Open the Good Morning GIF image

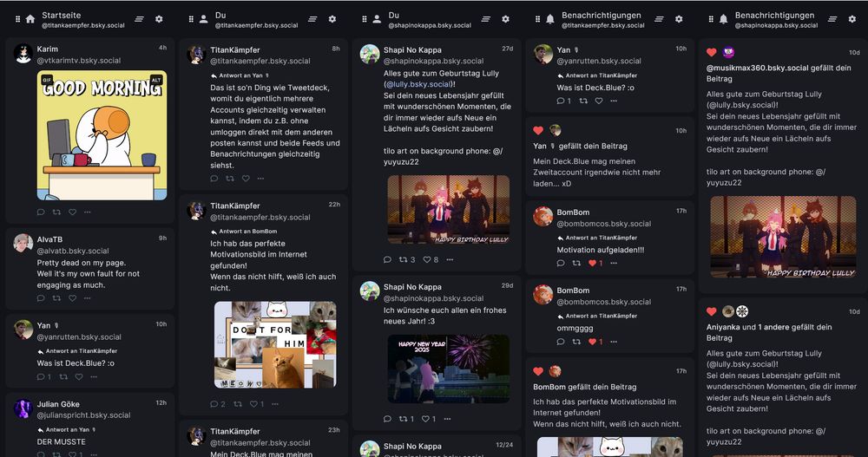[102, 135]
